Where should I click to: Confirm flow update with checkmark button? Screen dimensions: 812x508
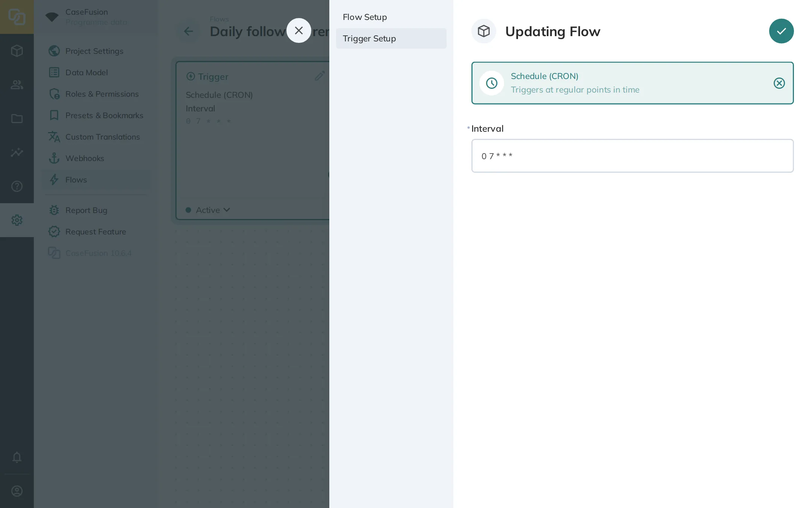(781, 31)
